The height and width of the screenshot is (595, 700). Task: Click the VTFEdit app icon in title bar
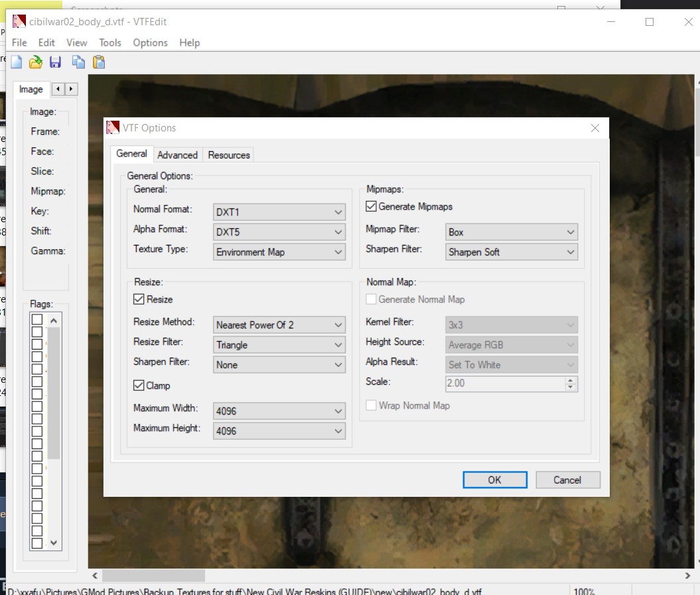click(x=19, y=21)
